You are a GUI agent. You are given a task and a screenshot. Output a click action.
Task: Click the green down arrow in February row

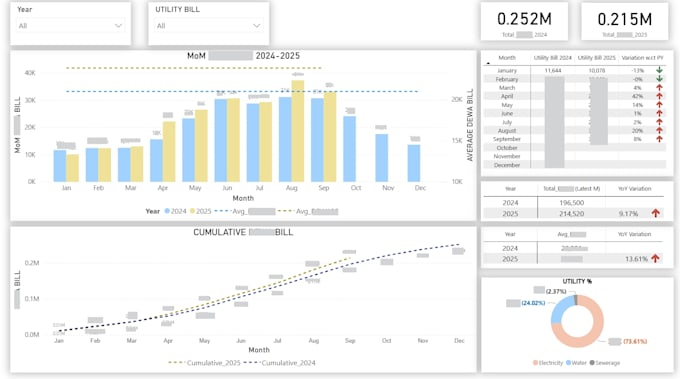coord(659,79)
